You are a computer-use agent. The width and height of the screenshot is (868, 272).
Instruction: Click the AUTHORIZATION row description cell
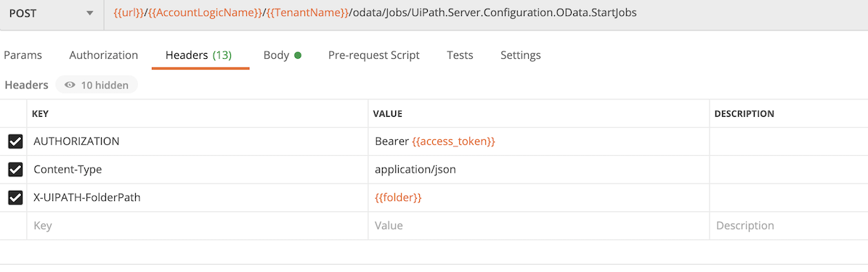coord(789,141)
